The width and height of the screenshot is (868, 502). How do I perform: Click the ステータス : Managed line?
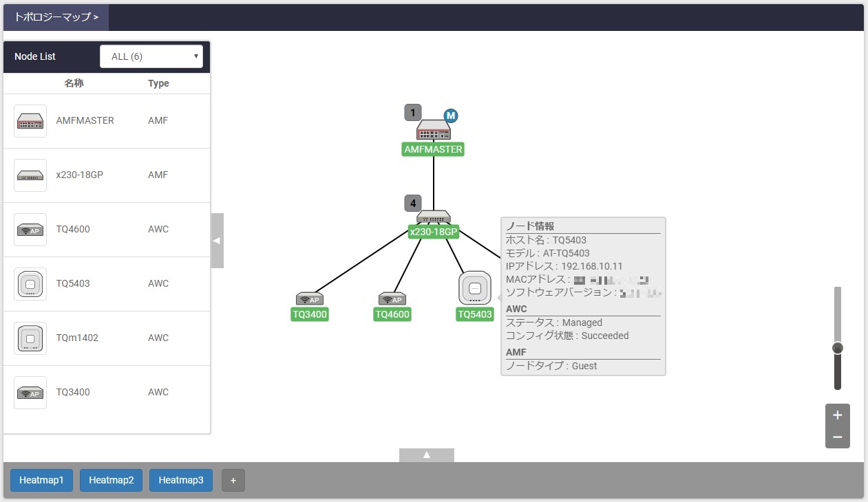(x=554, y=323)
